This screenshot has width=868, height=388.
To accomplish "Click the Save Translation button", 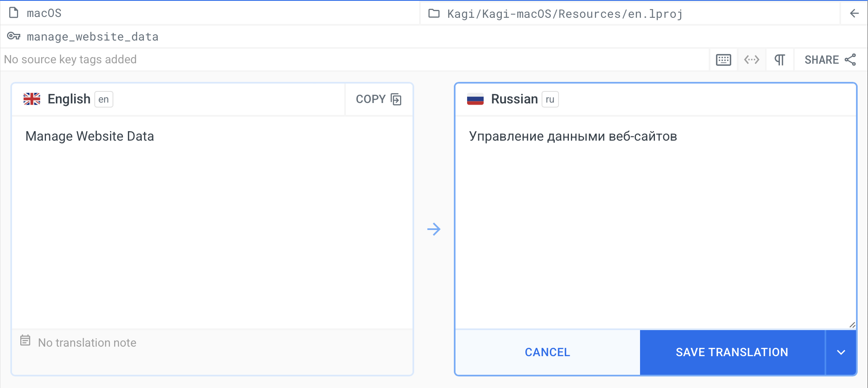I will coord(731,352).
